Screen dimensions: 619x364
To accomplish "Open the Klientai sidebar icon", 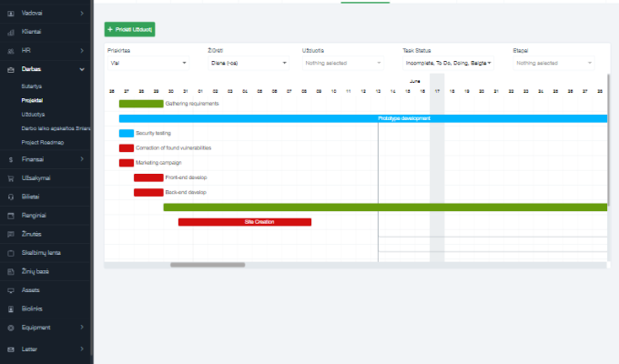I will click(11, 31).
